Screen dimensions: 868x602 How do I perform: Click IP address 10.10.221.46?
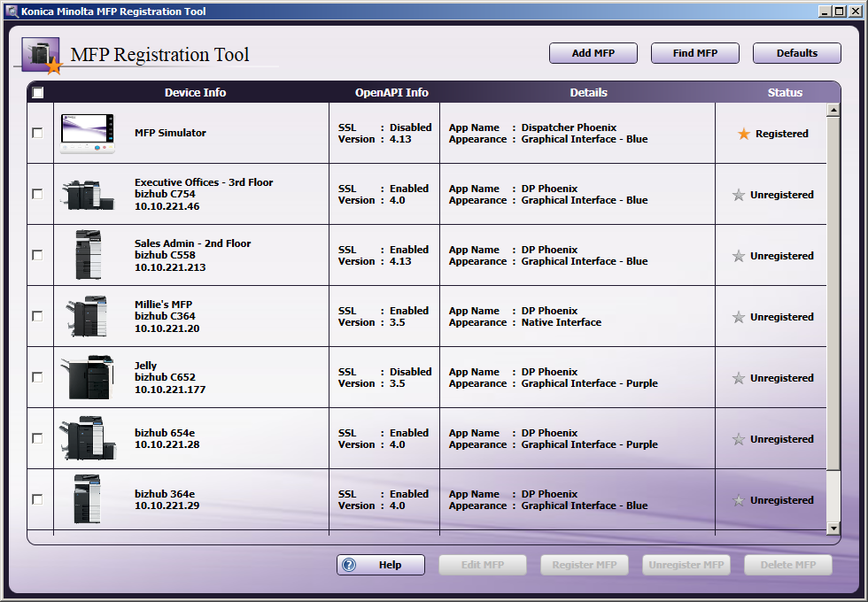(167, 206)
